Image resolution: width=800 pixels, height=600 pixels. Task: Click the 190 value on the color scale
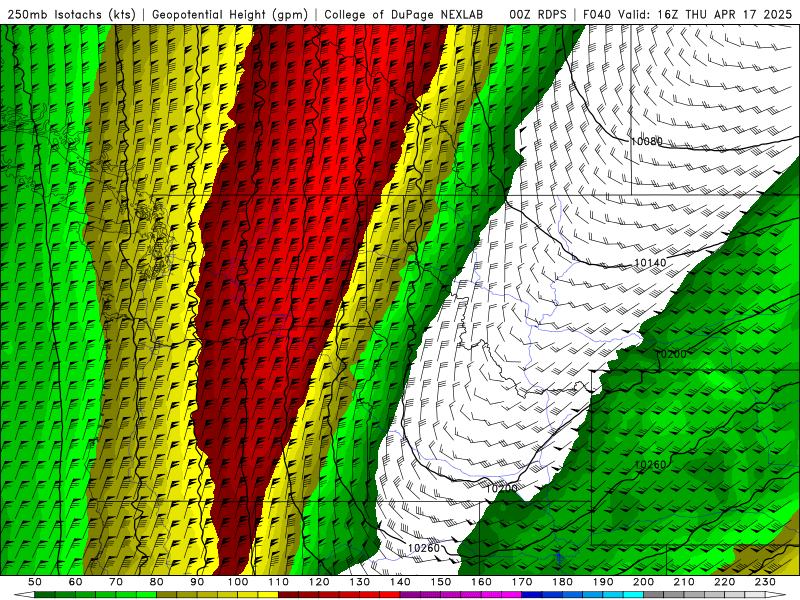[x=603, y=582]
